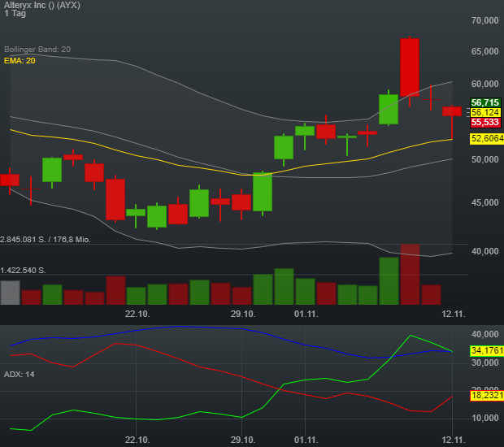Click the Alteryx Inc () (AYX) chart title

[x=42, y=5]
